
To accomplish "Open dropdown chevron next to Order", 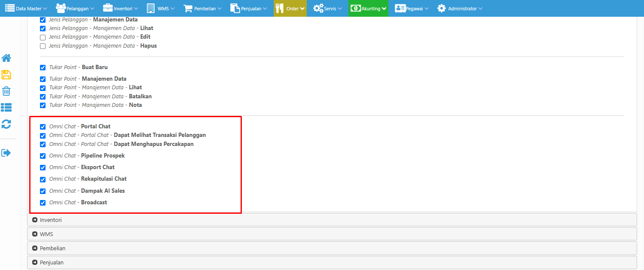I will tap(302, 9).
